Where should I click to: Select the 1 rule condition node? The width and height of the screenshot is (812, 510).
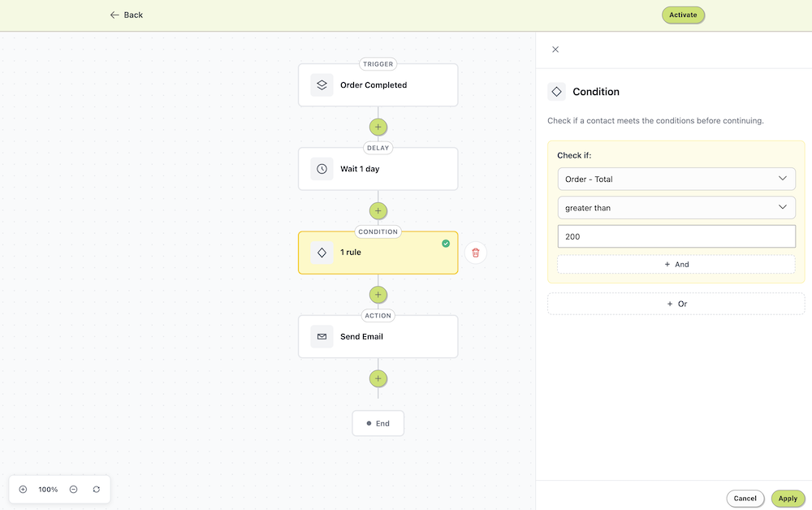point(378,253)
